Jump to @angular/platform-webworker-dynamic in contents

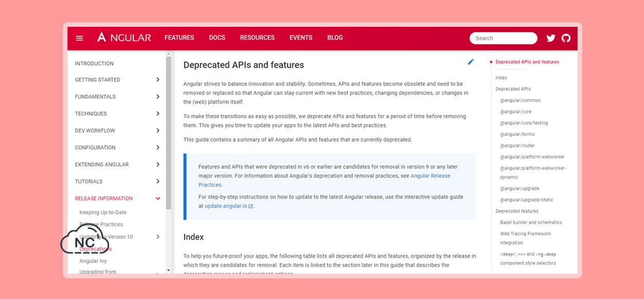pyautogui.click(x=533, y=173)
